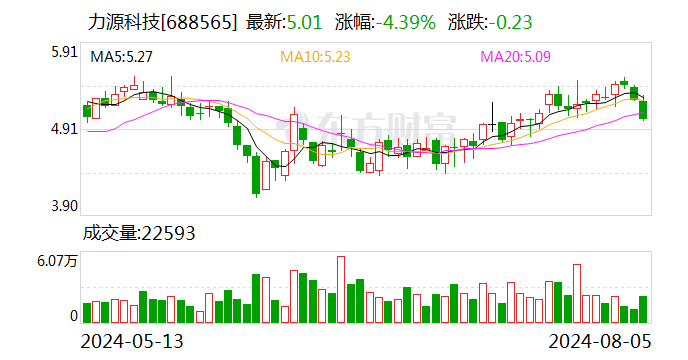Click the 3.90 price axis label
The height and width of the screenshot is (360, 688).
pyautogui.click(x=64, y=206)
